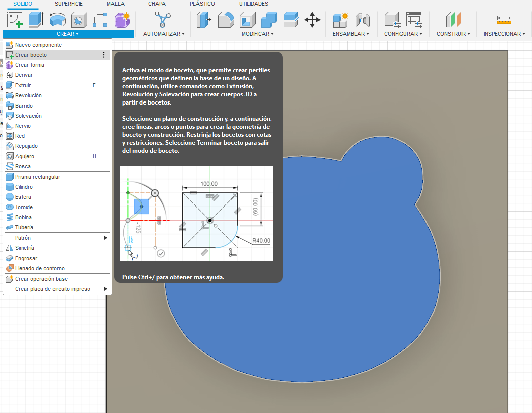The width and height of the screenshot is (532, 413).
Task: Select Tubería menu item
Action: (57, 227)
